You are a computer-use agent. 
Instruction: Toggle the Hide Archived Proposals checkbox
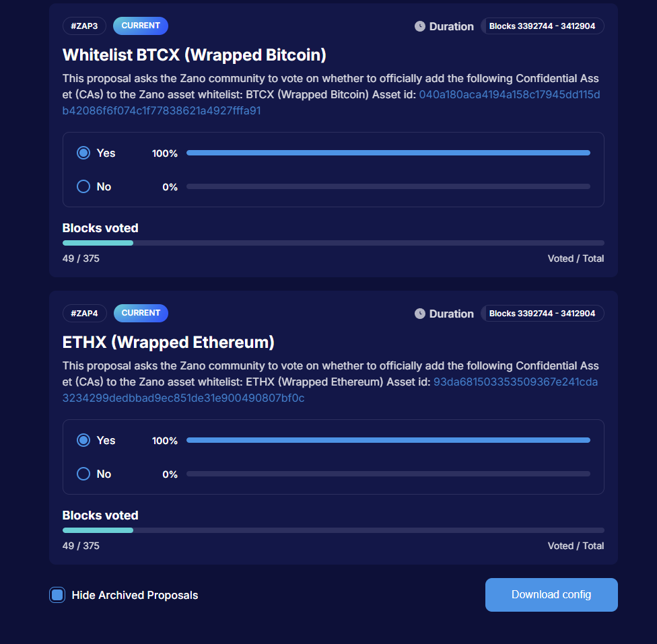(57, 595)
